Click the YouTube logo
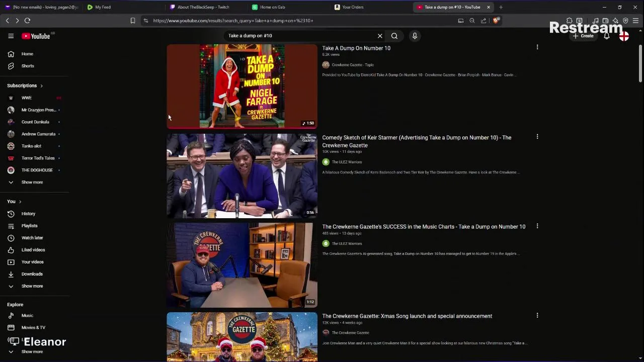Viewport: 644px width, 362px height. tap(36, 36)
